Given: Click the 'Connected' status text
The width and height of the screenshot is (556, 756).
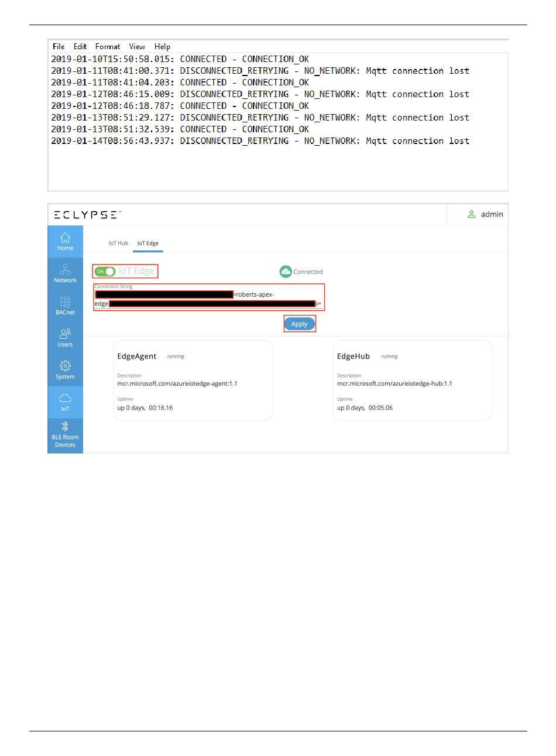Looking at the screenshot, I should 308,272.
